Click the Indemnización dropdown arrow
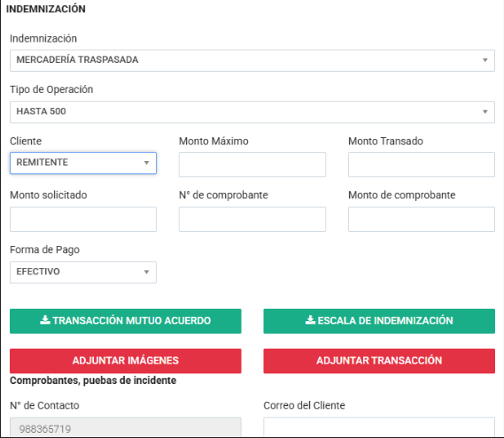This screenshot has height=438, width=504. pos(485,60)
